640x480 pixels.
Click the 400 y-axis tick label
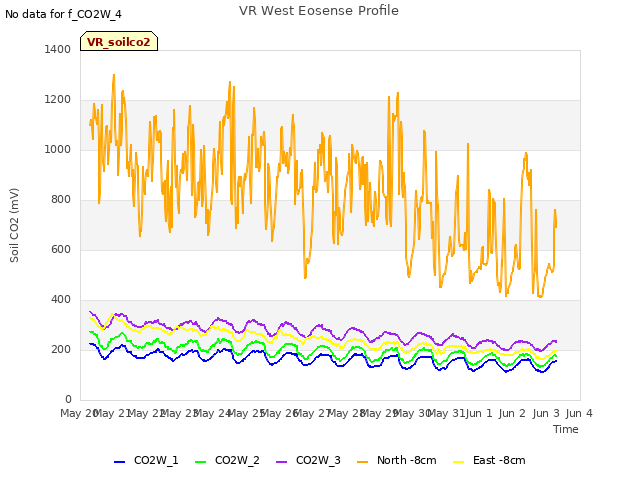(x=61, y=300)
